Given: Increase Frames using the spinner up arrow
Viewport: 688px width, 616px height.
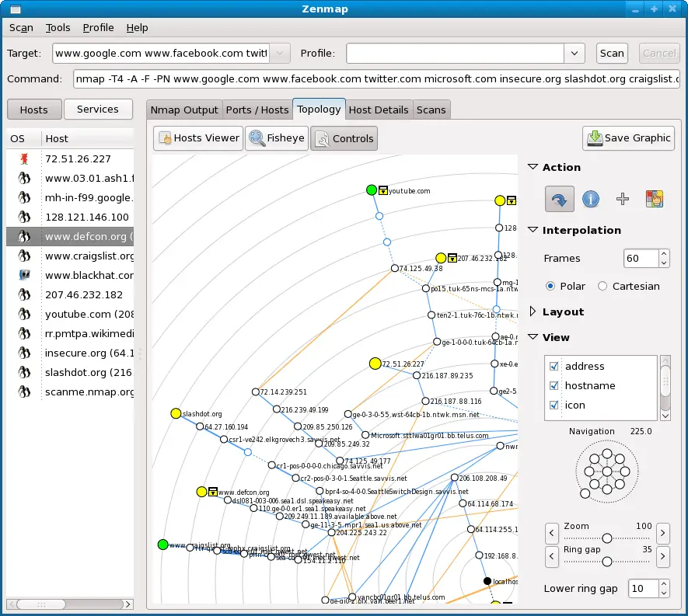Looking at the screenshot, I should pyautogui.click(x=663, y=253).
